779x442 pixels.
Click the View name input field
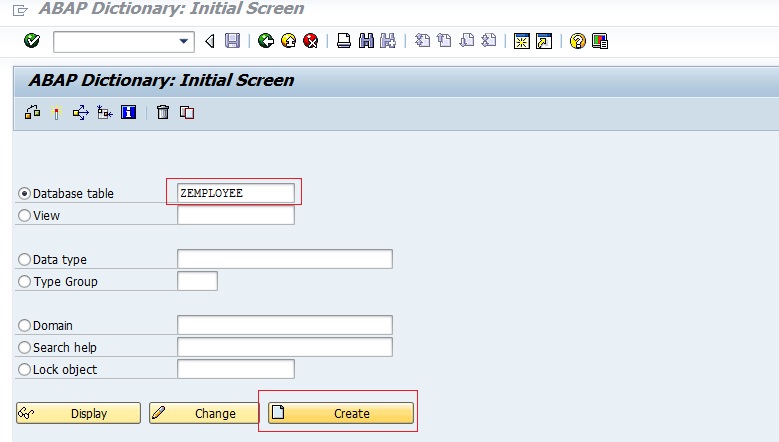coord(235,215)
